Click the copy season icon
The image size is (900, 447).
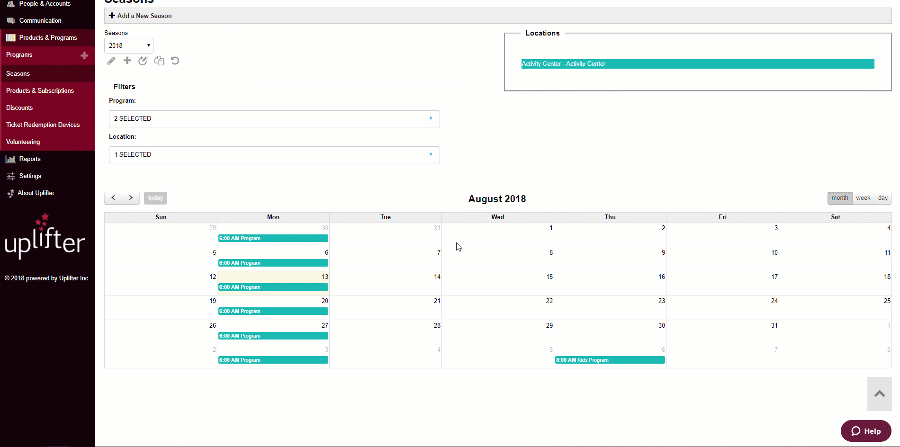[x=160, y=60]
